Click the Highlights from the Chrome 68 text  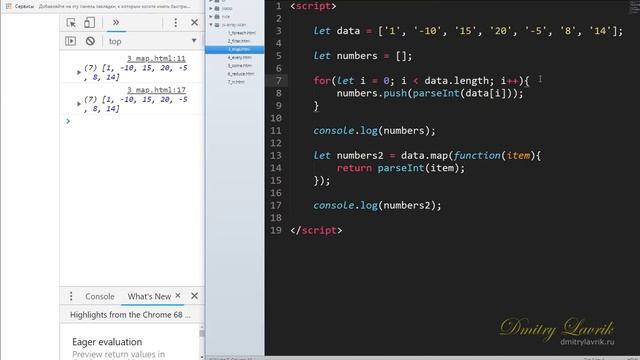(130, 315)
